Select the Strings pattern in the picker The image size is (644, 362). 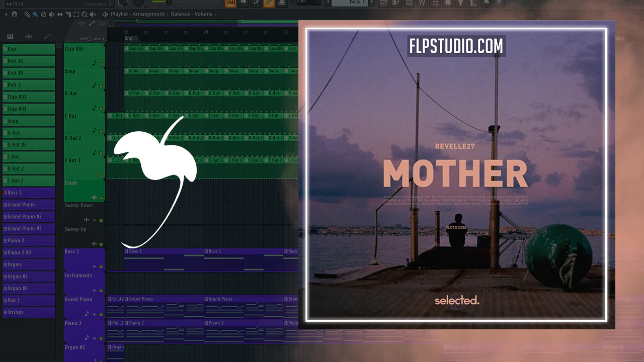(x=29, y=312)
